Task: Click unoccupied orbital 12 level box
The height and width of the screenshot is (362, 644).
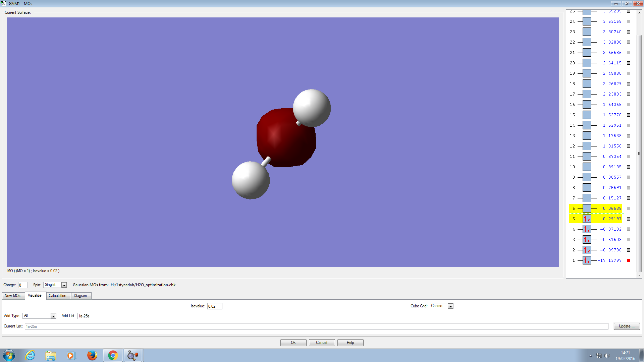Action: tap(587, 146)
